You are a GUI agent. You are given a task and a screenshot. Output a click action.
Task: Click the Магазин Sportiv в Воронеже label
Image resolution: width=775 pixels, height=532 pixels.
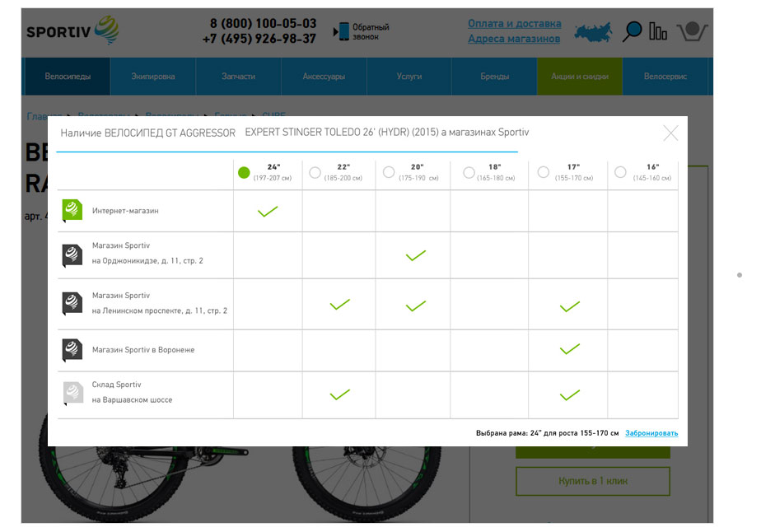coord(143,349)
